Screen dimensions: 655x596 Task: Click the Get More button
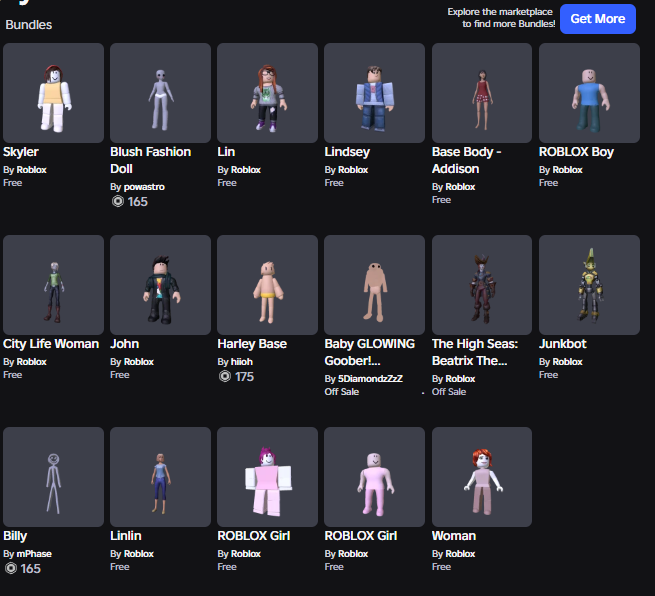click(x=597, y=19)
